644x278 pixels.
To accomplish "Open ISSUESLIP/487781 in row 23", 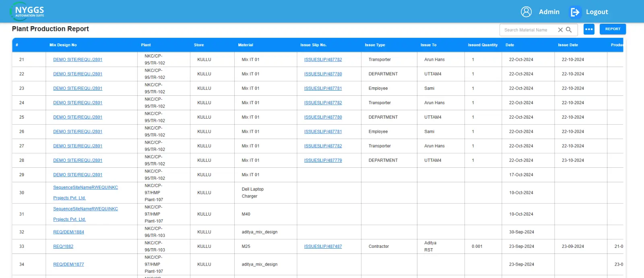I will [x=323, y=88].
